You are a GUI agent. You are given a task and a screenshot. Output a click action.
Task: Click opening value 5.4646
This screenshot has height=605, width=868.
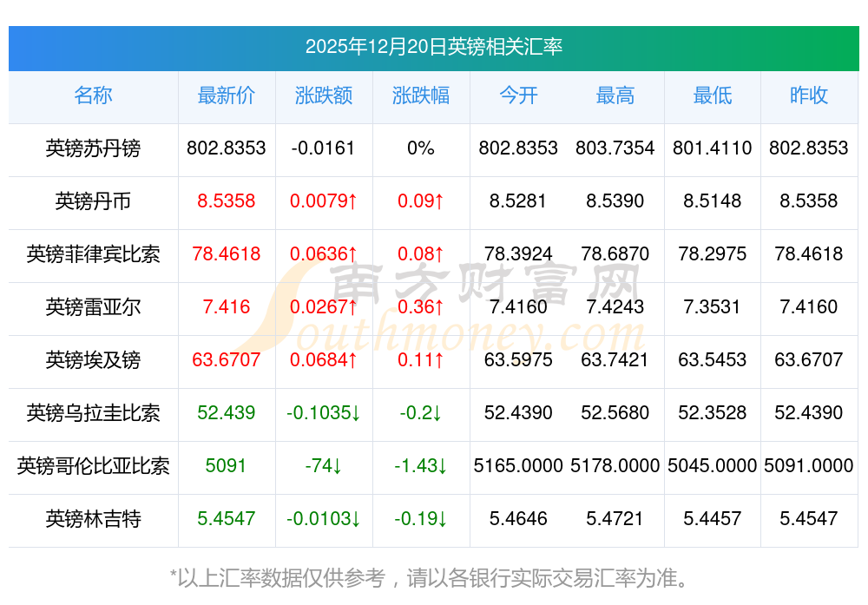click(x=518, y=519)
